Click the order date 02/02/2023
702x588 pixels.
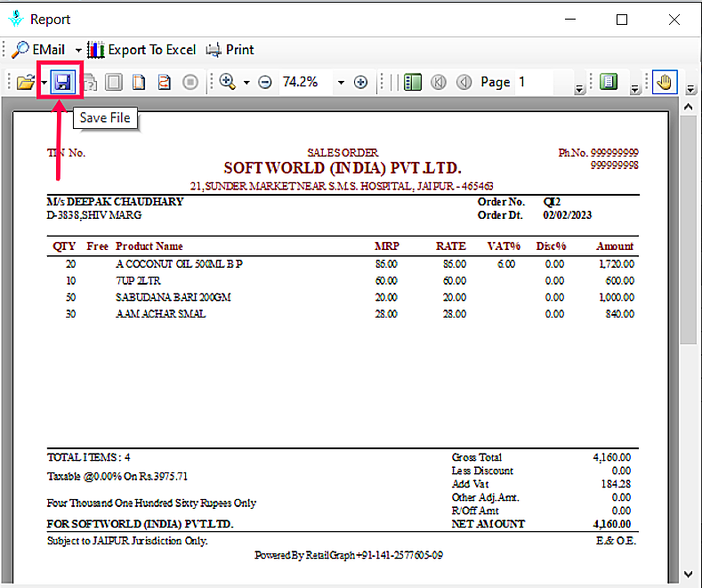[x=568, y=215]
